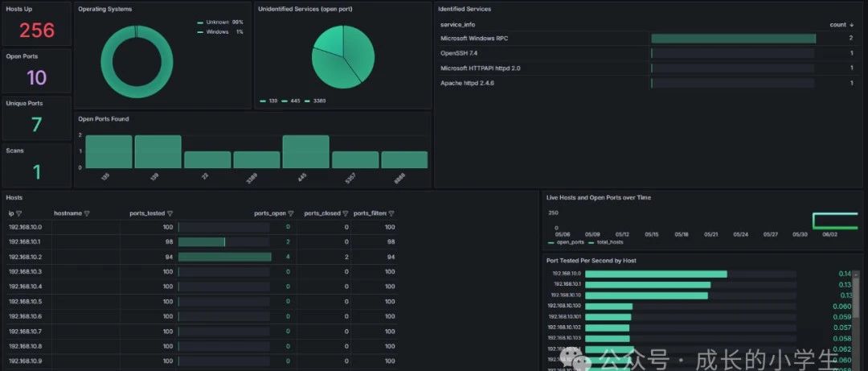Click the Unique Ports value 7
This screenshot has height=371, width=868.
tap(36, 125)
